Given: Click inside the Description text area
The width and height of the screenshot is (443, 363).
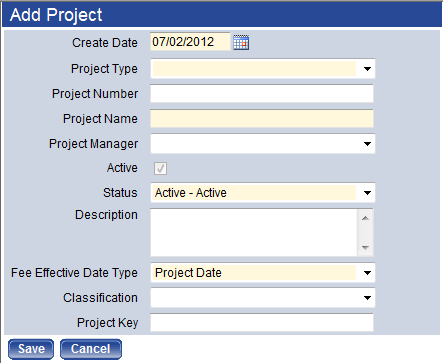Looking at the screenshot, I should coord(254,232).
